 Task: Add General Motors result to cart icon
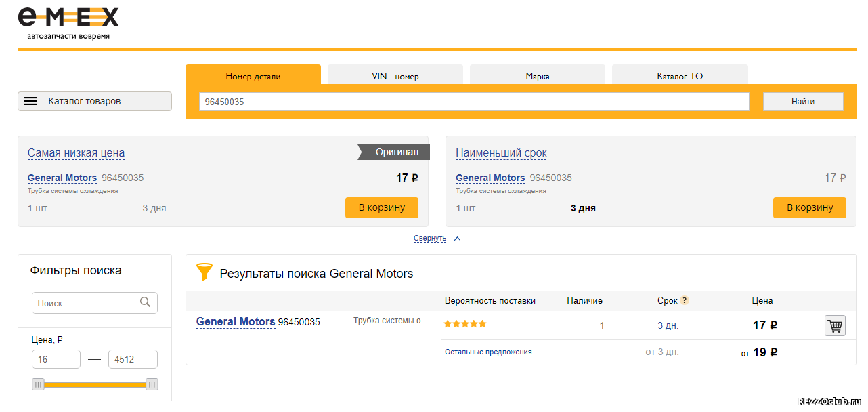click(836, 326)
